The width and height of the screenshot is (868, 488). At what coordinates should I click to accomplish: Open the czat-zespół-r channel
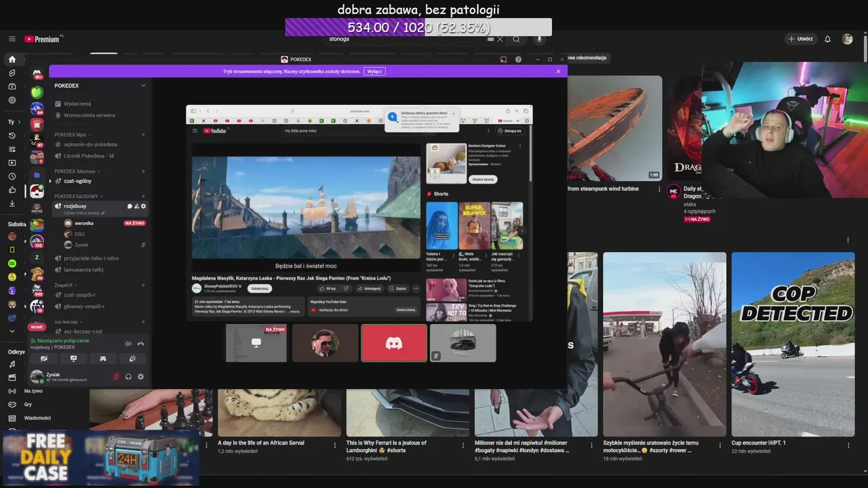(79, 295)
